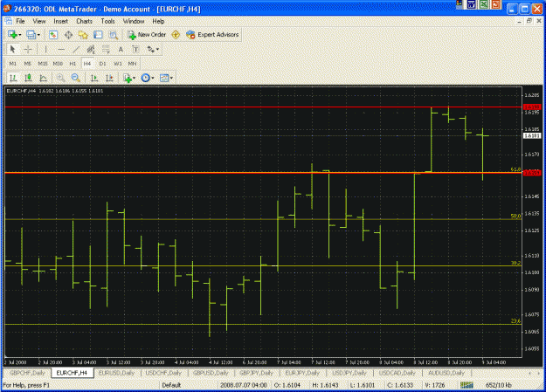Select the crosshair tool

pos(28,50)
